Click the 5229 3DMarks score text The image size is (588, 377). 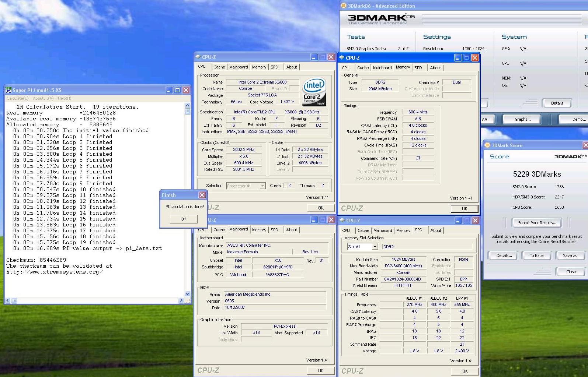[x=537, y=174]
